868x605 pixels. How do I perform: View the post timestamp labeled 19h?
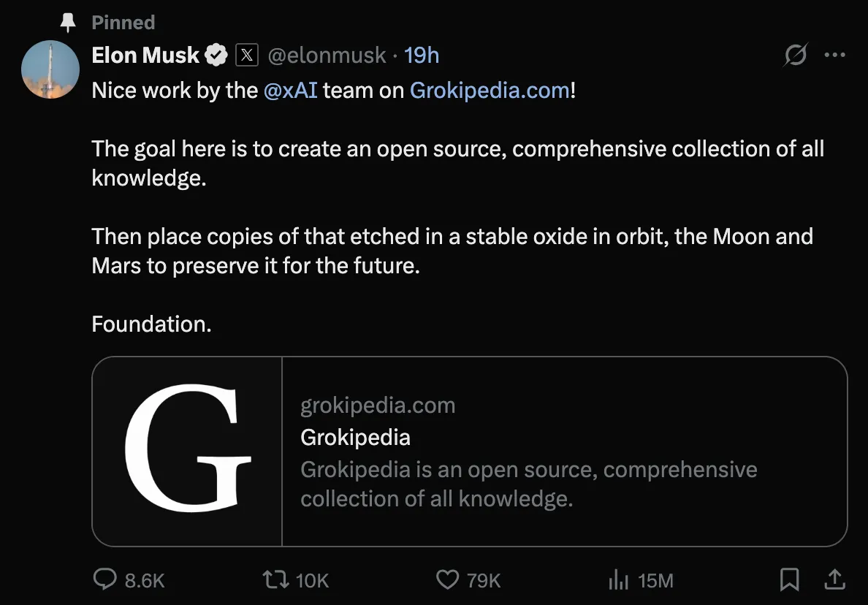click(421, 54)
